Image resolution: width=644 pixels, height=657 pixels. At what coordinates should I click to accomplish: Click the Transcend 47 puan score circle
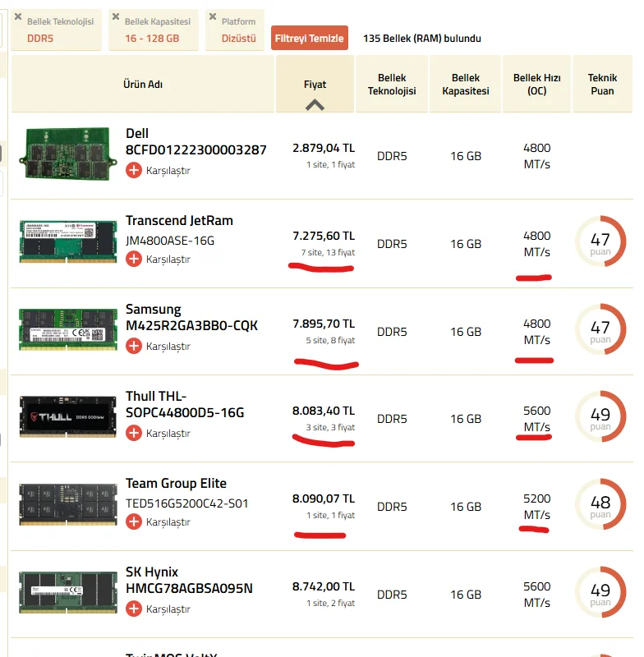tap(600, 241)
